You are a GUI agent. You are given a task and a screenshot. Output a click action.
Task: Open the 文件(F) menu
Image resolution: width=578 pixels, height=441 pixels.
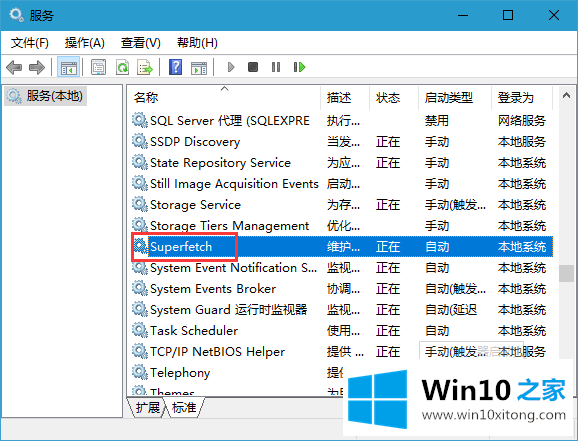click(x=29, y=43)
